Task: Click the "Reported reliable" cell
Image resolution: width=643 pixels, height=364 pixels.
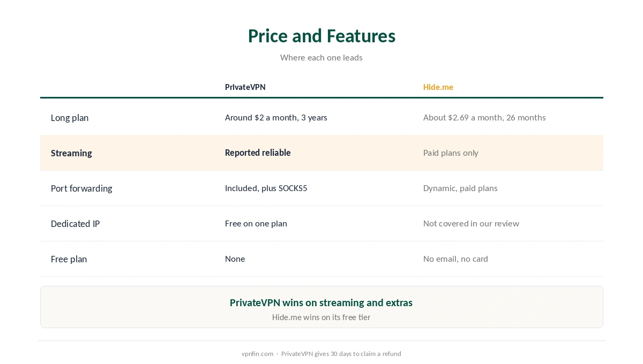Action: point(258,153)
